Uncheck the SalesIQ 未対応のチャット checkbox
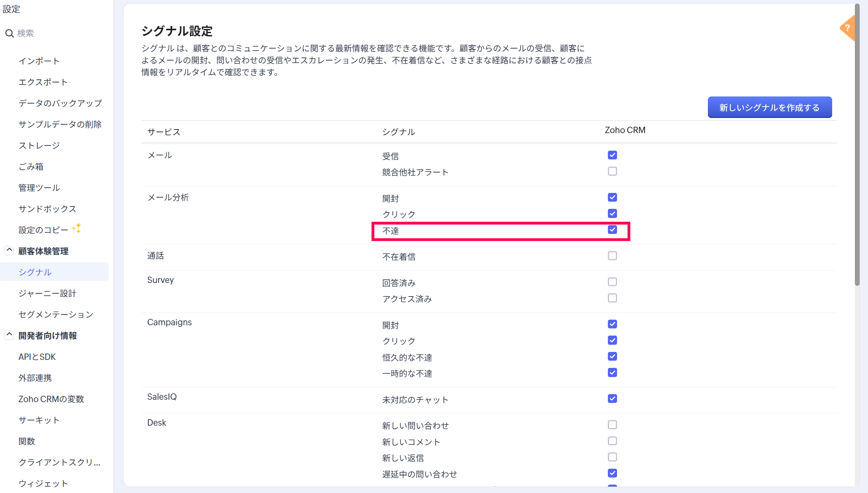This screenshot has height=493, width=868. [x=612, y=399]
